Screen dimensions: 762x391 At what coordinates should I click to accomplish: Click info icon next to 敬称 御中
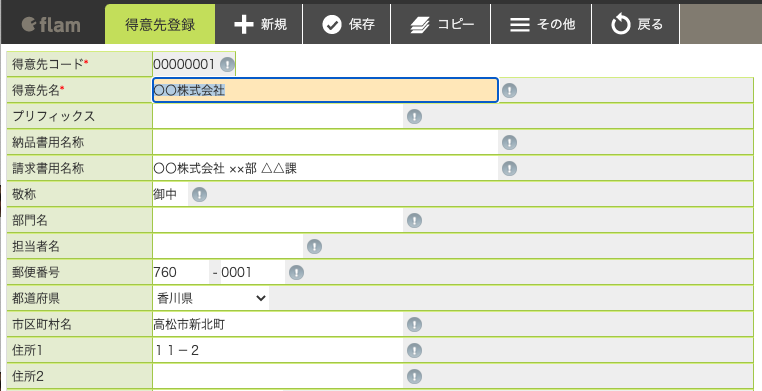pyautogui.click(x=199, y=195)
